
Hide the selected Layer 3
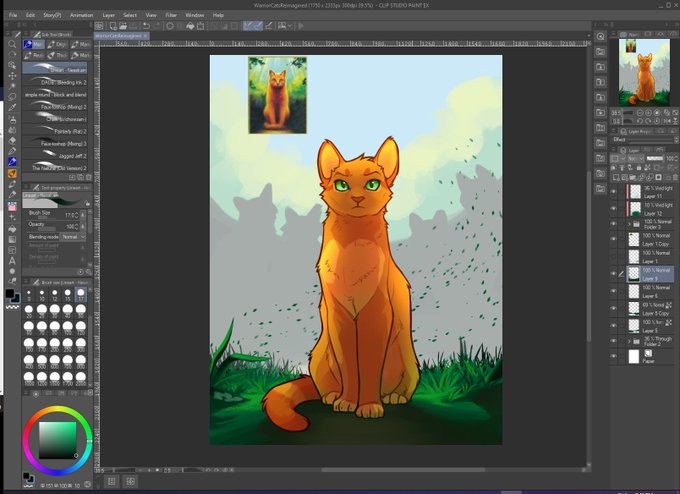click(x=613, y=274)
